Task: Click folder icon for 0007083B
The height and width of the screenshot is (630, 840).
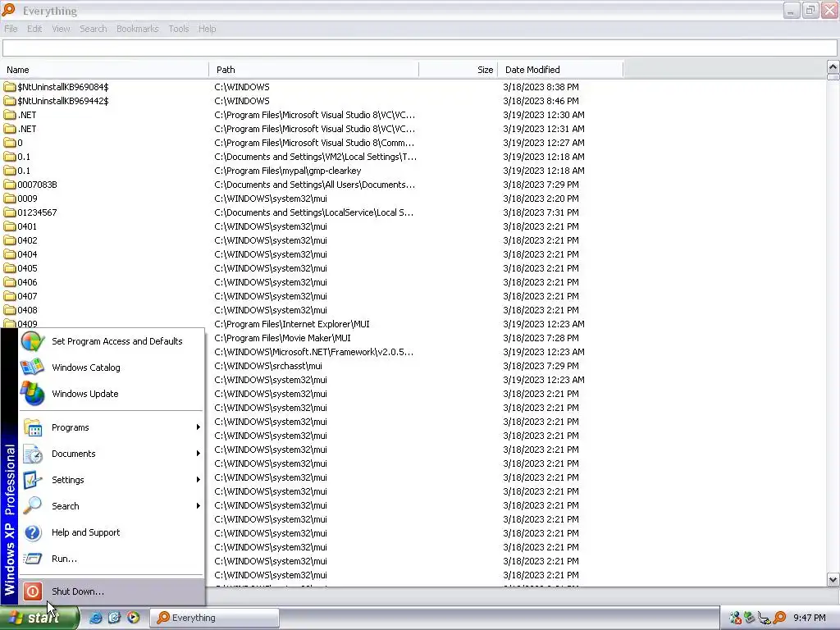Action: click(x=10, y=185)
